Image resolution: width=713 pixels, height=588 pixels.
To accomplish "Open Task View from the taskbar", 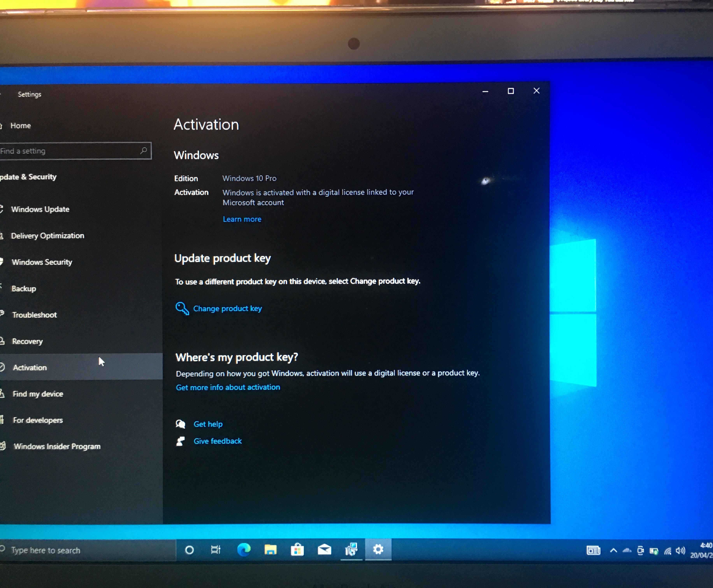I will point(216,550).
